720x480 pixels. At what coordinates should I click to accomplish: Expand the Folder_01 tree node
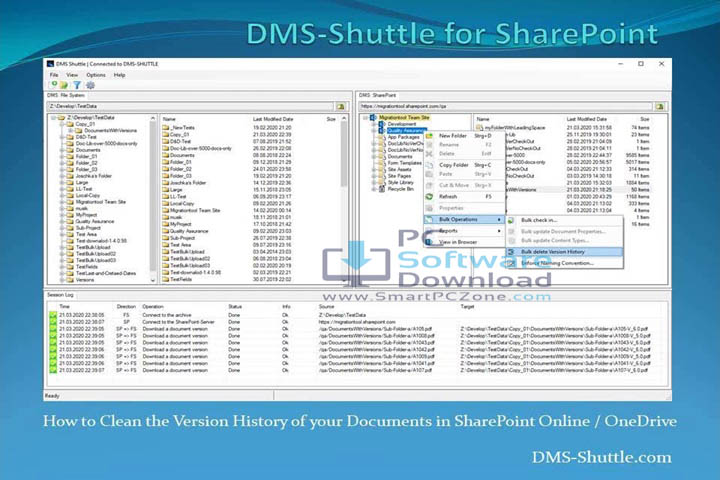(62, 157)
